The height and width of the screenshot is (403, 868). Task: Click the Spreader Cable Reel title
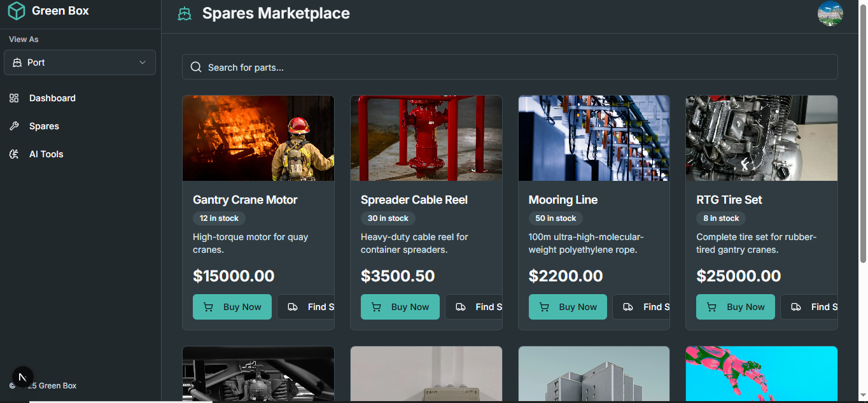point(414,200)
